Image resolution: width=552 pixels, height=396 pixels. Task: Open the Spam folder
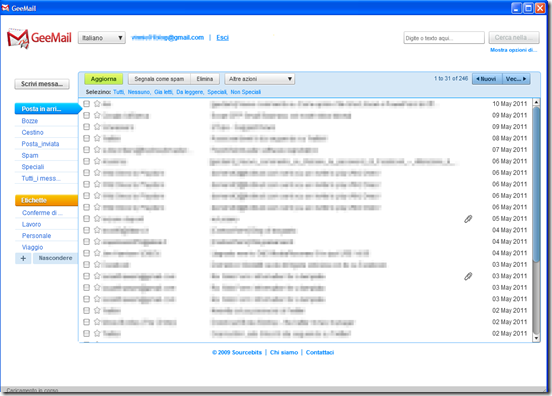(x=30, y=155)
